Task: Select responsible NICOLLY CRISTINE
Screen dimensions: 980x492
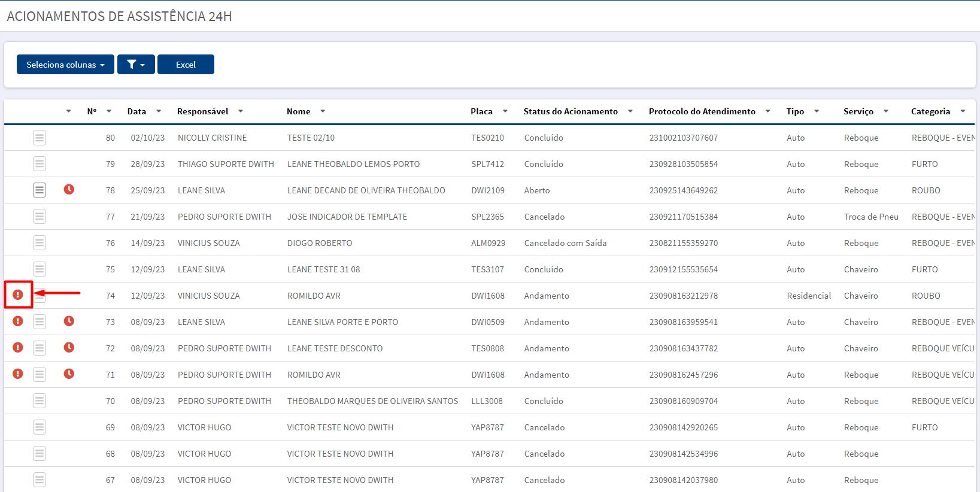Action: click(213, 138)
